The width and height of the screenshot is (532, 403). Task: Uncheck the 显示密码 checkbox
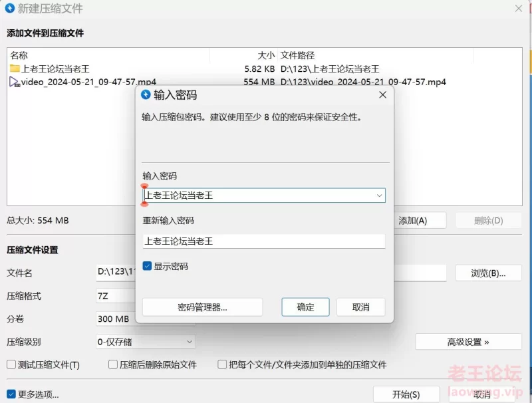click(147, 266)
